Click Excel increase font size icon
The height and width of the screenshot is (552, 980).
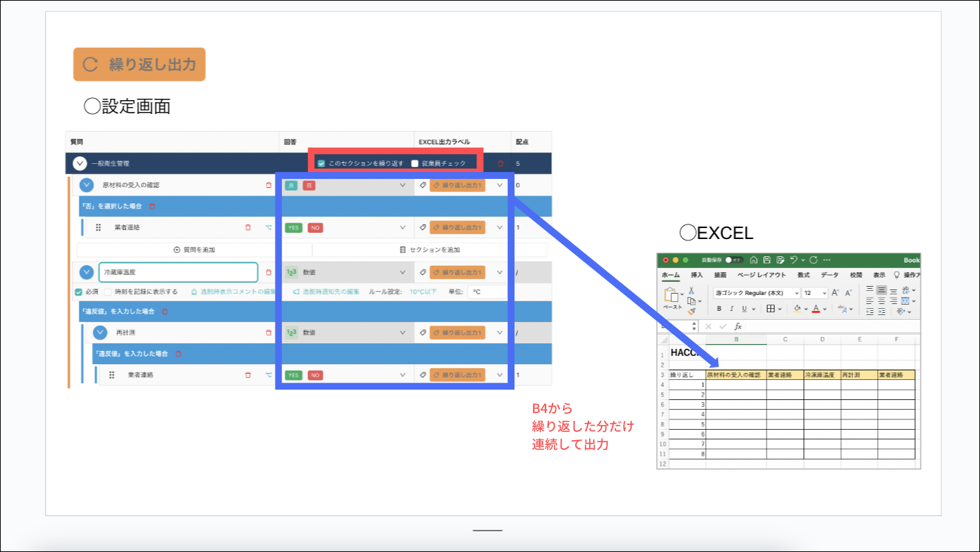point(836,293)
